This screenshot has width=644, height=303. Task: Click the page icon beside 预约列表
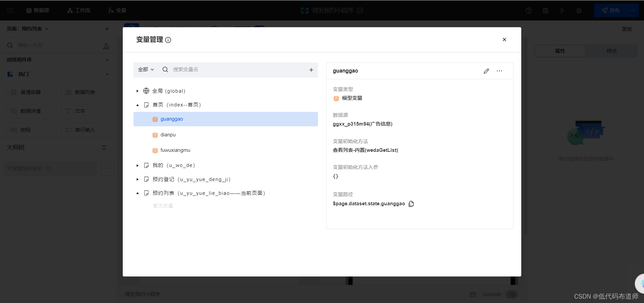(146, 193)
